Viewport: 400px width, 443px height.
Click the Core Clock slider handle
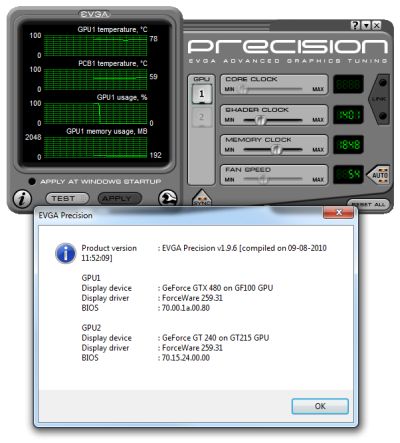click(243, 89)
